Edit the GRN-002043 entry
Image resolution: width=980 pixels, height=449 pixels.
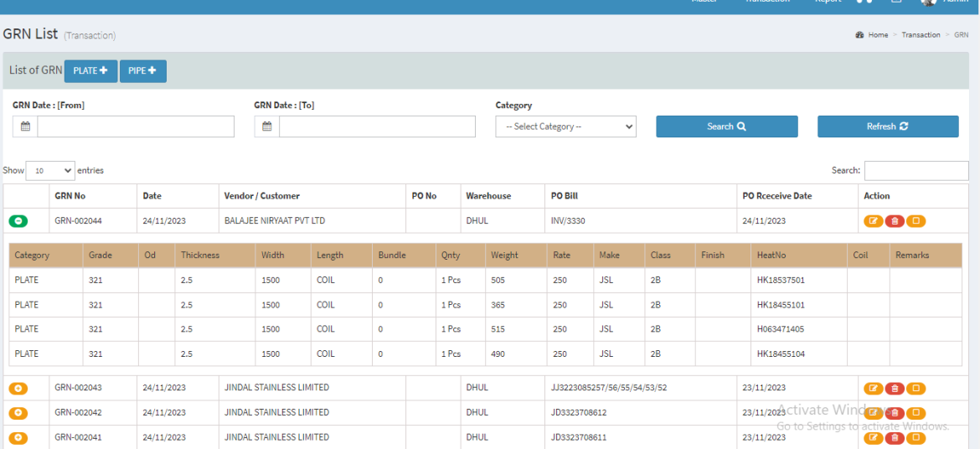874,389
